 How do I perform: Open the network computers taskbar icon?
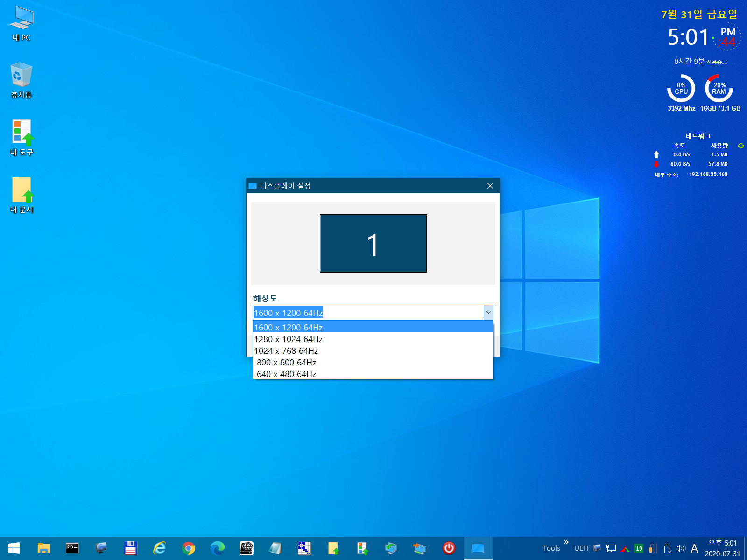[391, 548]
